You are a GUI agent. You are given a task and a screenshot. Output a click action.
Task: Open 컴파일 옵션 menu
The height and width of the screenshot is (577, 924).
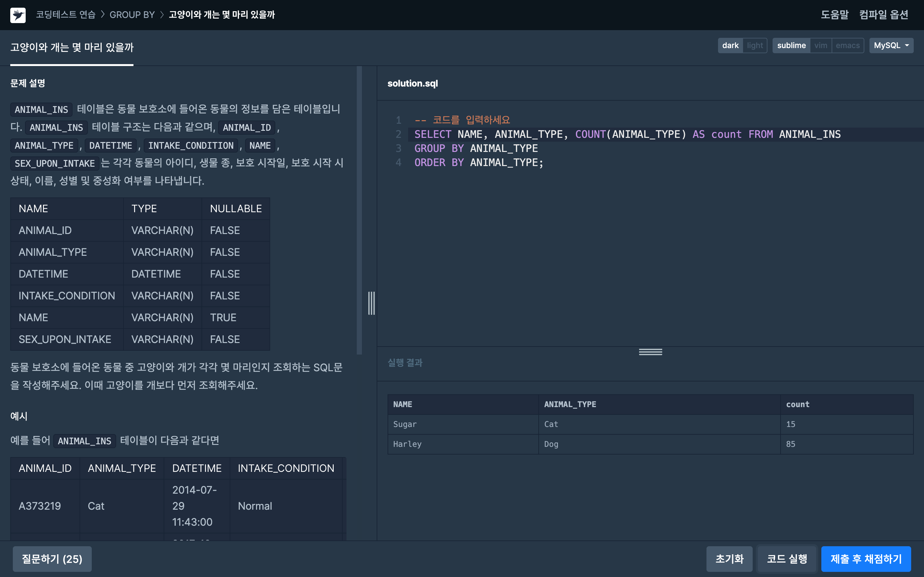coord(883,15)
